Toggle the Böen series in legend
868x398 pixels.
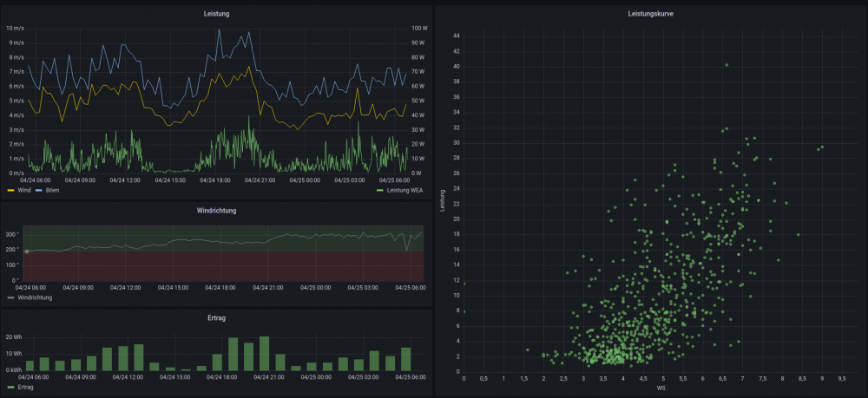point(54,190)
